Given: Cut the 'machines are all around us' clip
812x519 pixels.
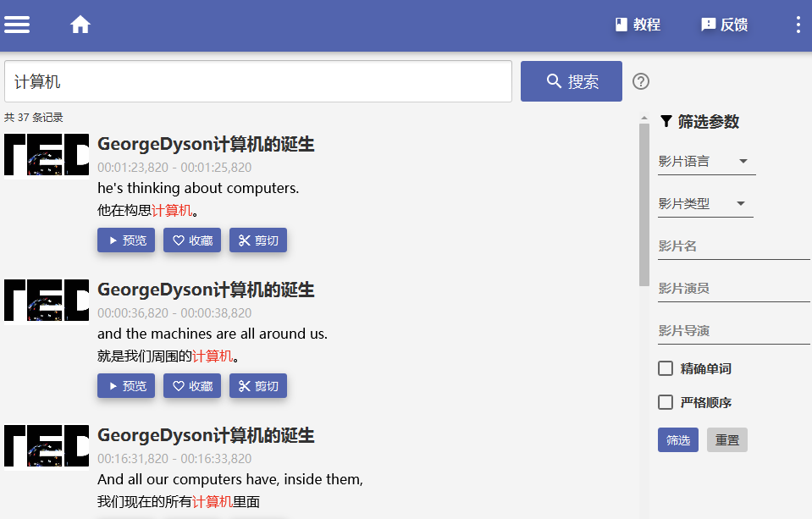Looking at the screenshot, I should click(x=258, y=386).
